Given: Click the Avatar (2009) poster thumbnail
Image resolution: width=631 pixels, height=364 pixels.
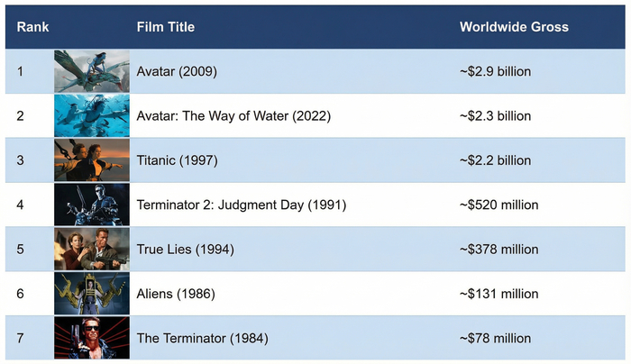Looking at the screenshot, I should point(91,71).
